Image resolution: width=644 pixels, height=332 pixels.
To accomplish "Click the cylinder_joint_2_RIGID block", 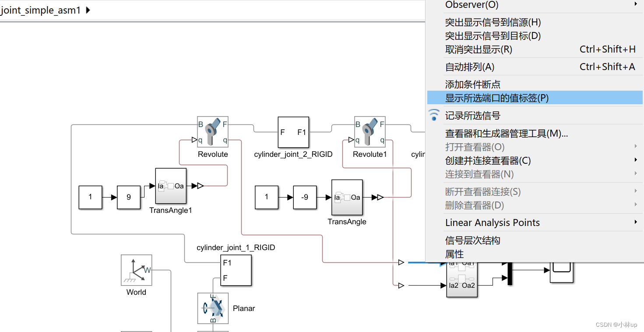I will coord(293,132).
